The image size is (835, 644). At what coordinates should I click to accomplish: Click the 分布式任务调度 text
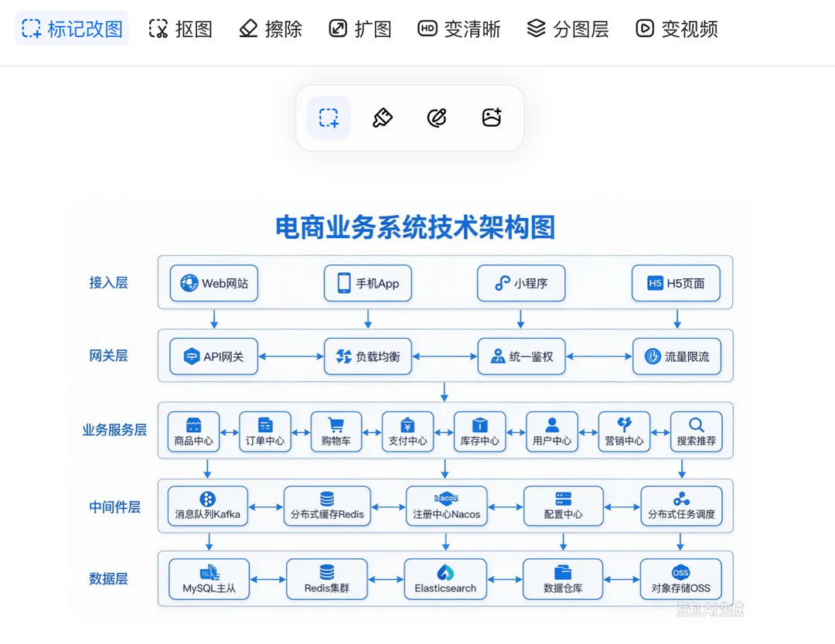681,514
